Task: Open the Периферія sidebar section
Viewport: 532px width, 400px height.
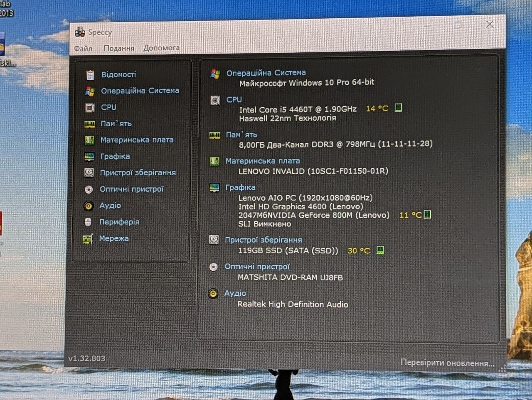Action: tap(119, 222)
